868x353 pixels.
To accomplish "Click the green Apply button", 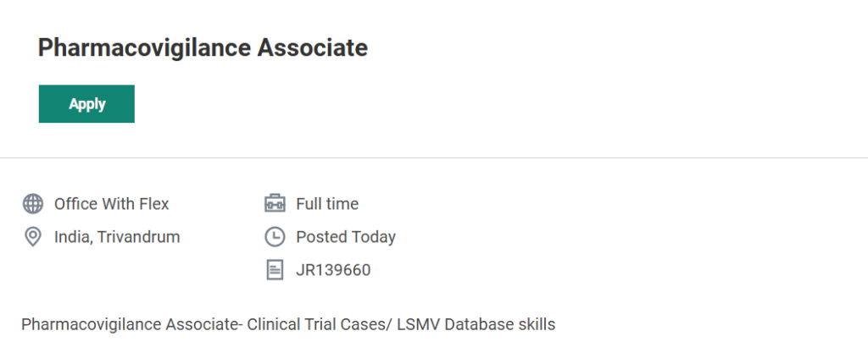I will click(x=86, y=104).
